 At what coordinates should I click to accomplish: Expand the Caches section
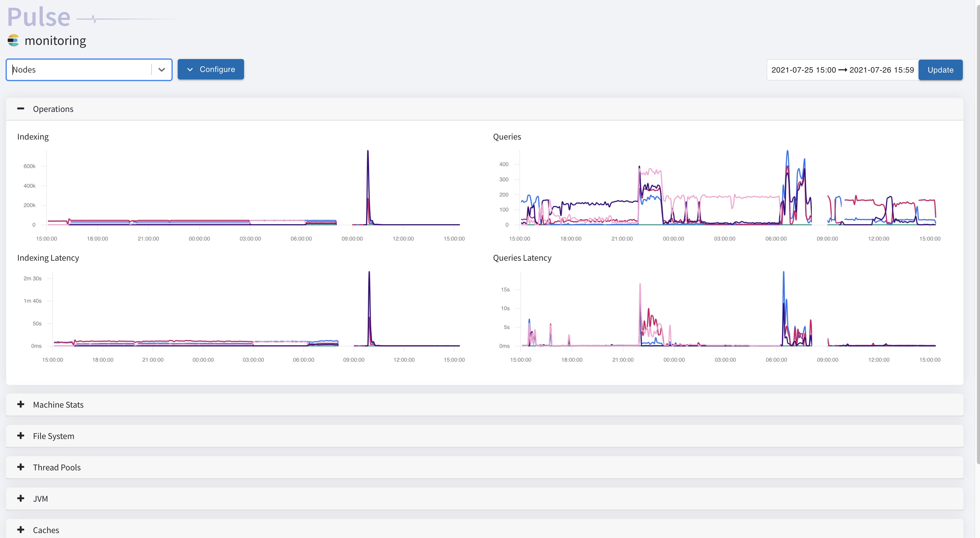pyautogui.click(x=20, y=529)
